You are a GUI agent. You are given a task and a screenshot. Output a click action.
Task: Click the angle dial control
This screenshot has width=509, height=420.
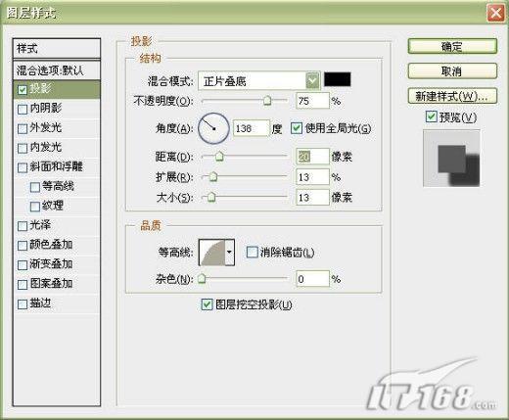coord(213,128)
